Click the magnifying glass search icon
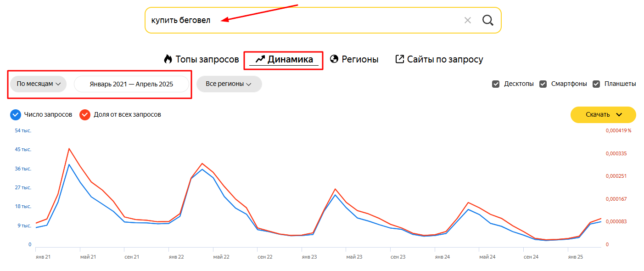This screenshot has height=271, width=644. pos(487,20)
